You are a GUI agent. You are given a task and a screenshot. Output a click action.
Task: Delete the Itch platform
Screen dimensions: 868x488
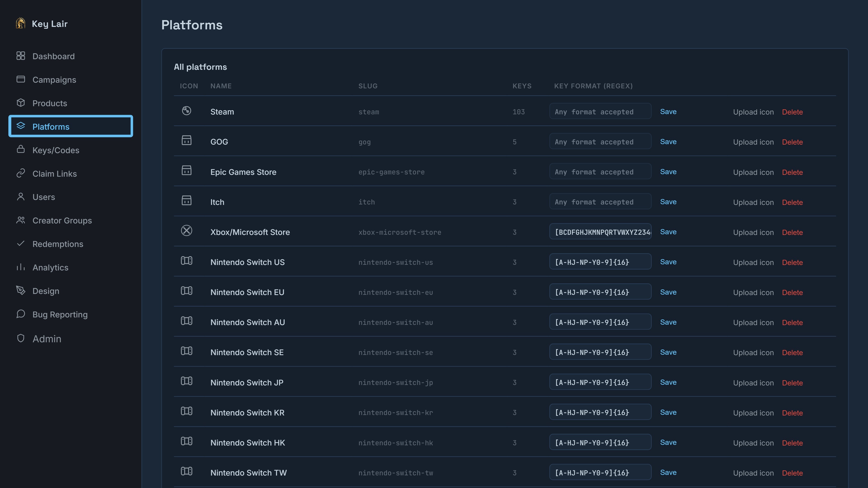792,202
